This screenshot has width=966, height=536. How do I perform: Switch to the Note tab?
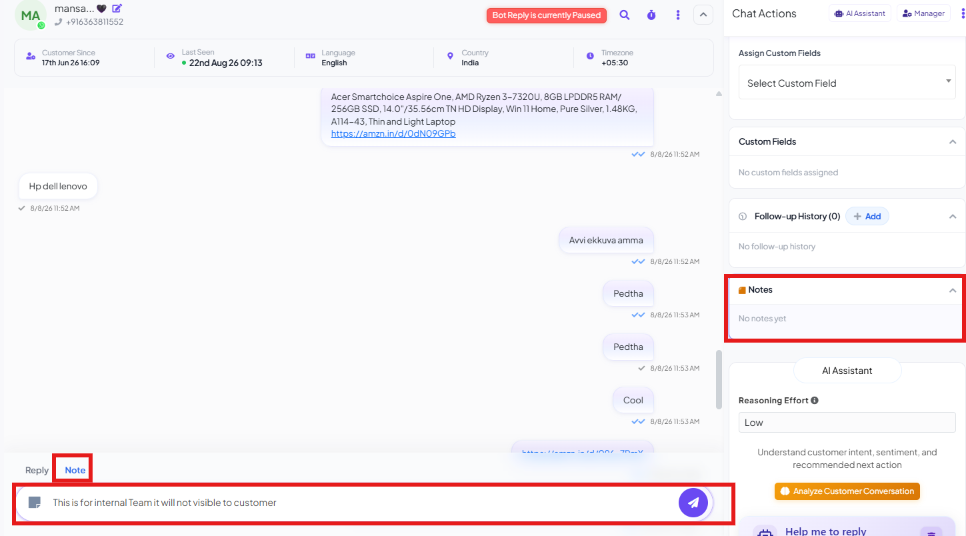pos(75,470)
